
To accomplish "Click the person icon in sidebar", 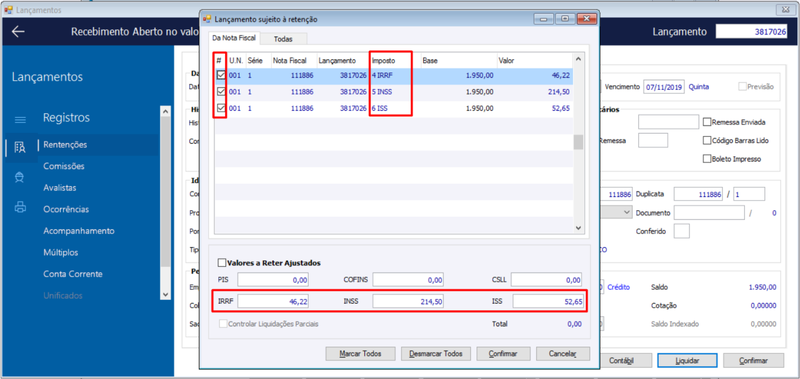I will click(20, 177).
